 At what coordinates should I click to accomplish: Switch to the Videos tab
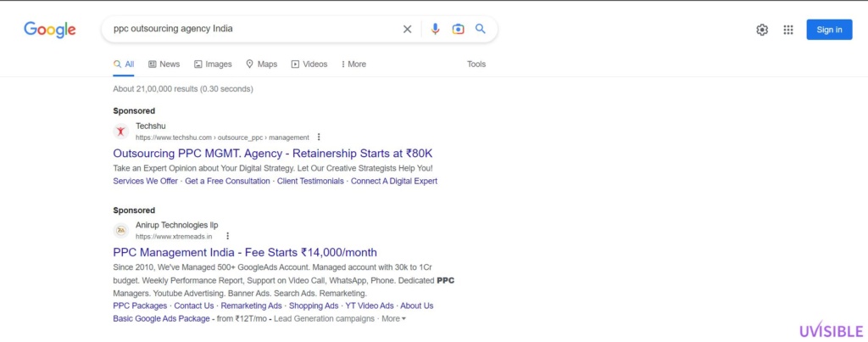pos(309,64)
